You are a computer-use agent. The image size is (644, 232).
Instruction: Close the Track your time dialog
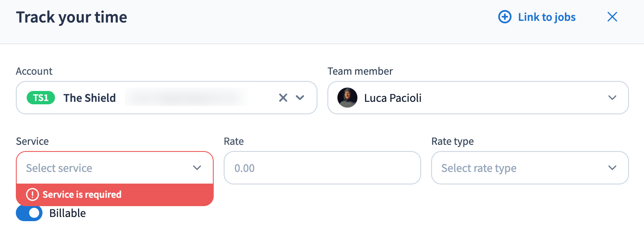tap(612, 17)
